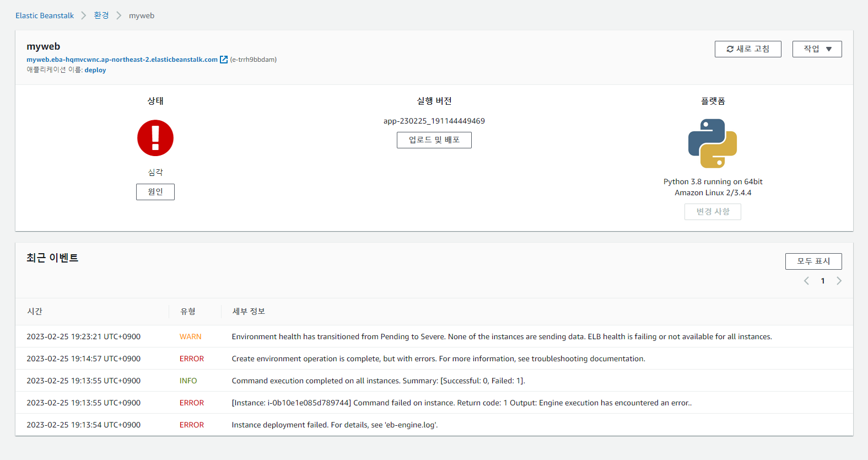Open the deploy application link

(x=95, y=70)
